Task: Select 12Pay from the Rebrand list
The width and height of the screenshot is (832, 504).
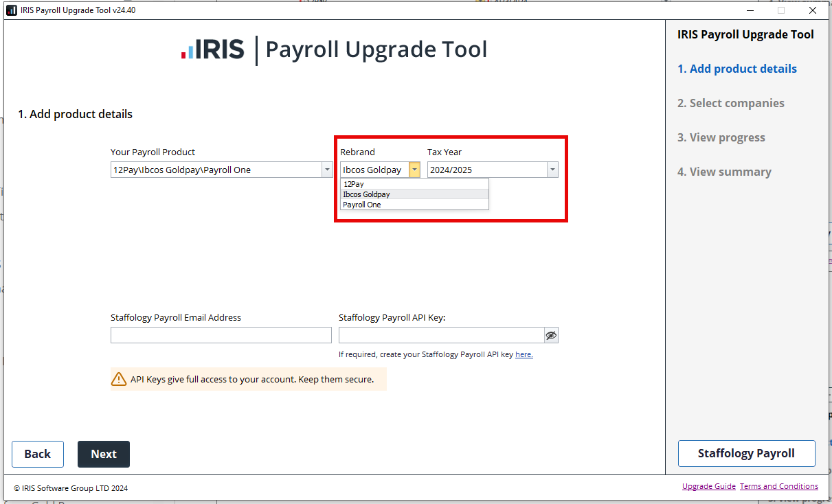Action: click(x=414, y=184)
